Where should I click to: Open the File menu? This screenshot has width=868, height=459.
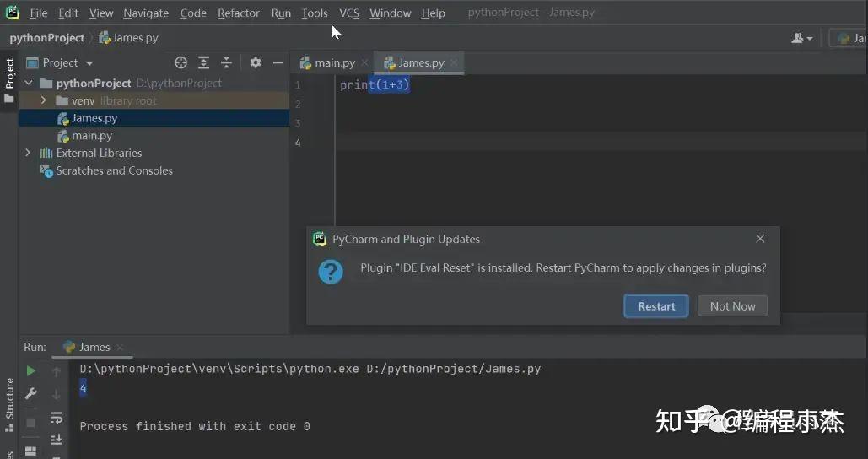click(x=38, y=13)
